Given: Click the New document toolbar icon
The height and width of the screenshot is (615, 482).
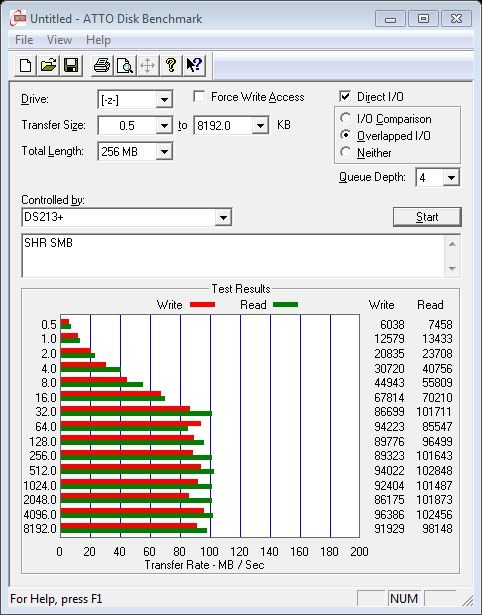Looking at the screenshot, I should coord(25,65).
